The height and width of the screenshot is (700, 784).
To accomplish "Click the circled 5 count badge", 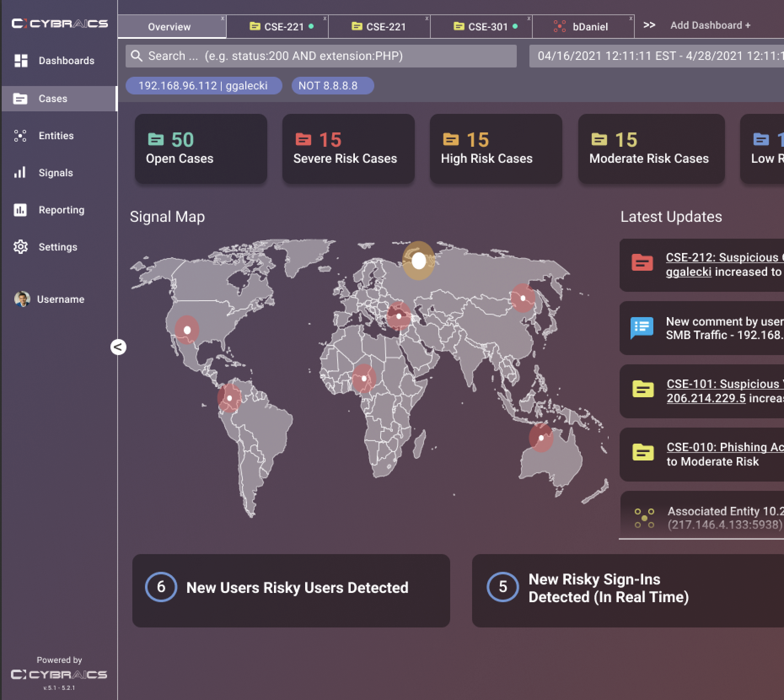I will pos(502,587).
